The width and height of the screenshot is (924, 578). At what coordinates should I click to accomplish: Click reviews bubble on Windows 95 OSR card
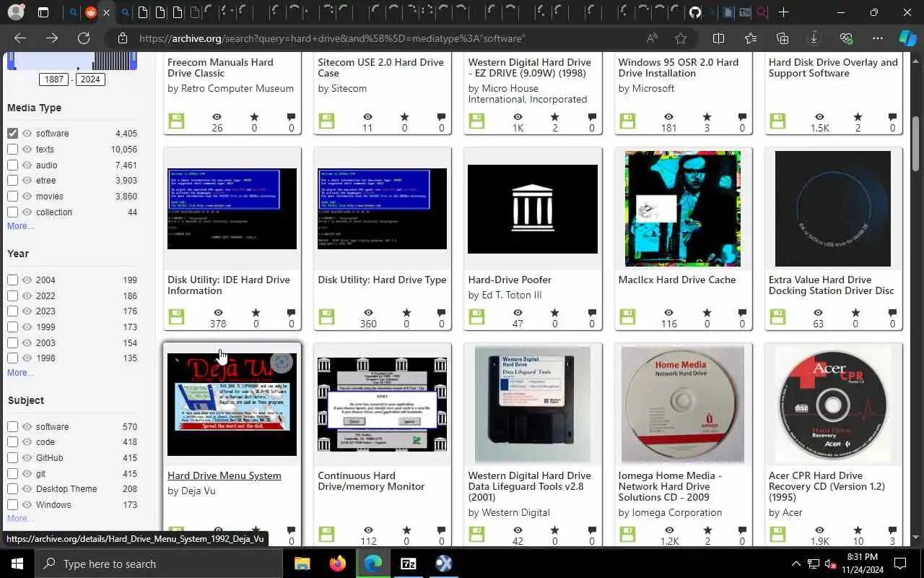coord(742,117)
